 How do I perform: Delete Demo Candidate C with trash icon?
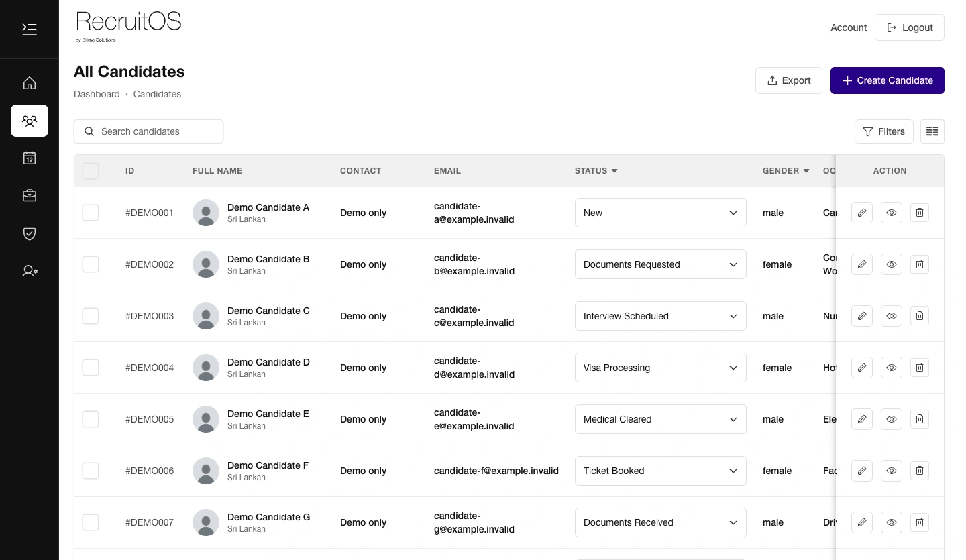(920, 316)
